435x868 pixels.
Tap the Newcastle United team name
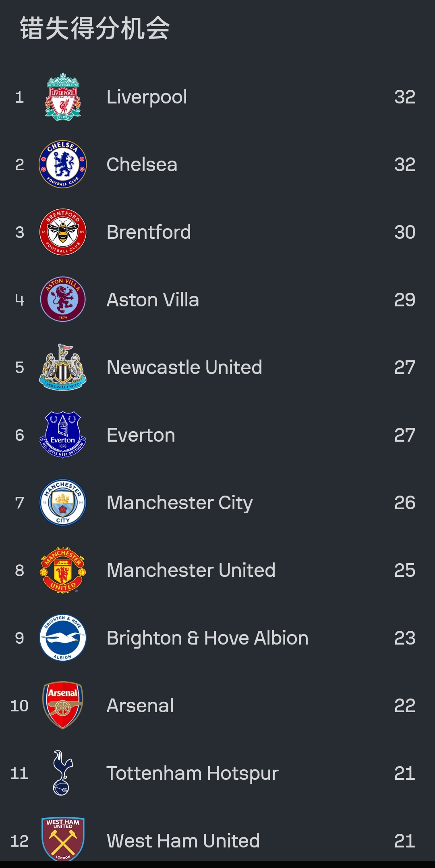[x=184, y=368]
